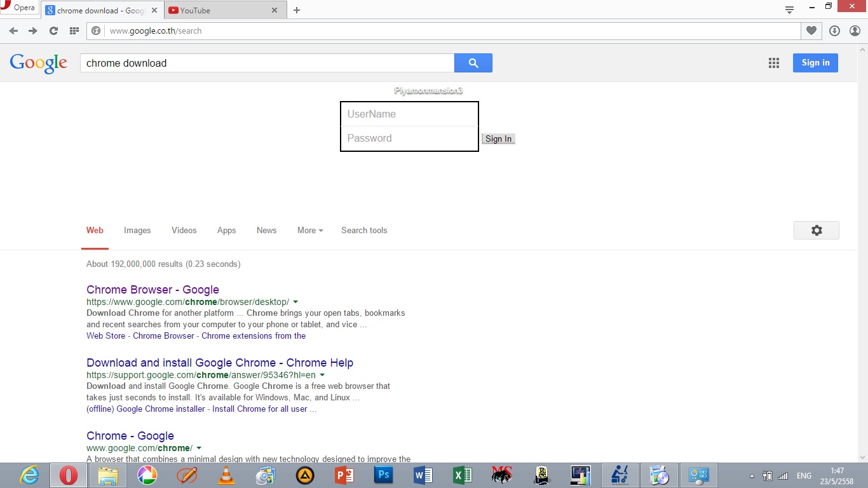This screenshot has height=488, width=868.
Task: Expand arrow beside www.google.com/chrome/ URL
Action: tap(199, 448)
